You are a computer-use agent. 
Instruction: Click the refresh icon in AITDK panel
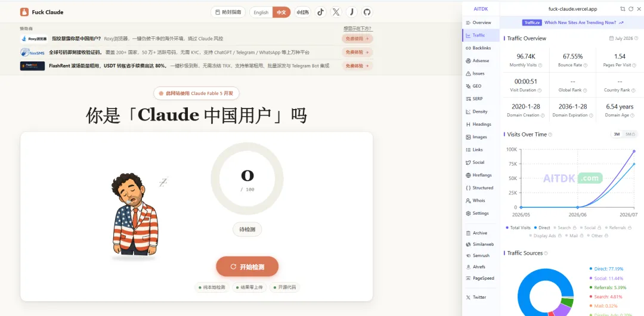tap(631, 8)
